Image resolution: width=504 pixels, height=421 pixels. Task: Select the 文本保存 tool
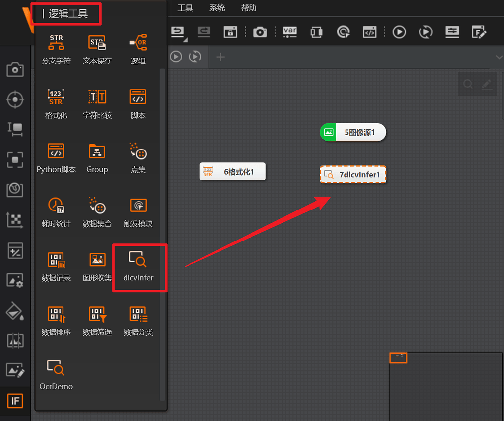[97, 49]
